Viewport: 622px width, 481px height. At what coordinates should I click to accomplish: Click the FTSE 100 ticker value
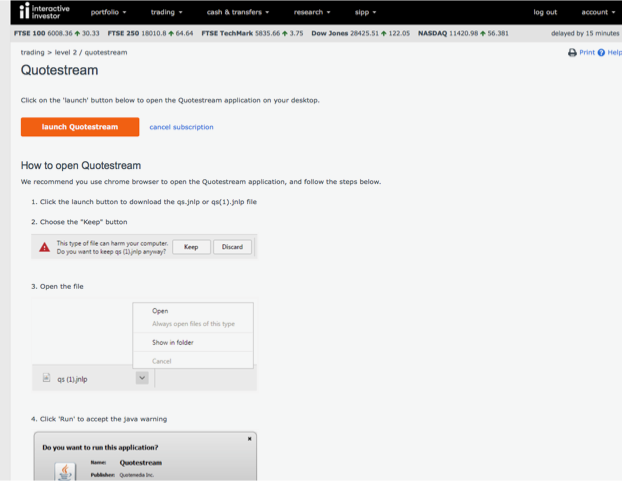click(60, 33)
